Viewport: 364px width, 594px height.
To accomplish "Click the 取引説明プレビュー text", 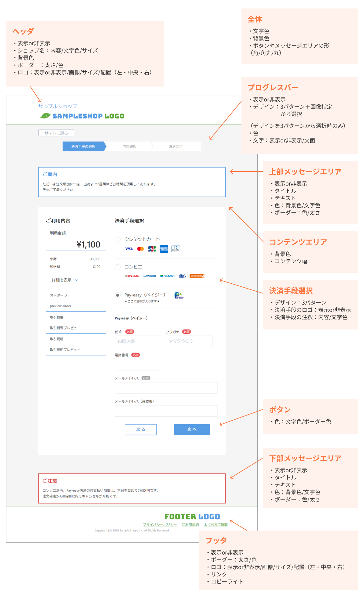I will click(65, 350).
